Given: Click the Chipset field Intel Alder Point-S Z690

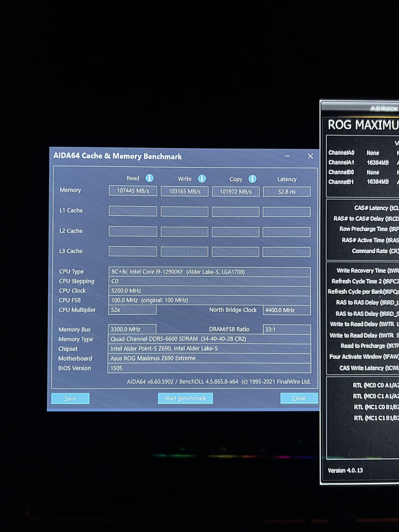Looking at the screenshot, I should (209, 349).
